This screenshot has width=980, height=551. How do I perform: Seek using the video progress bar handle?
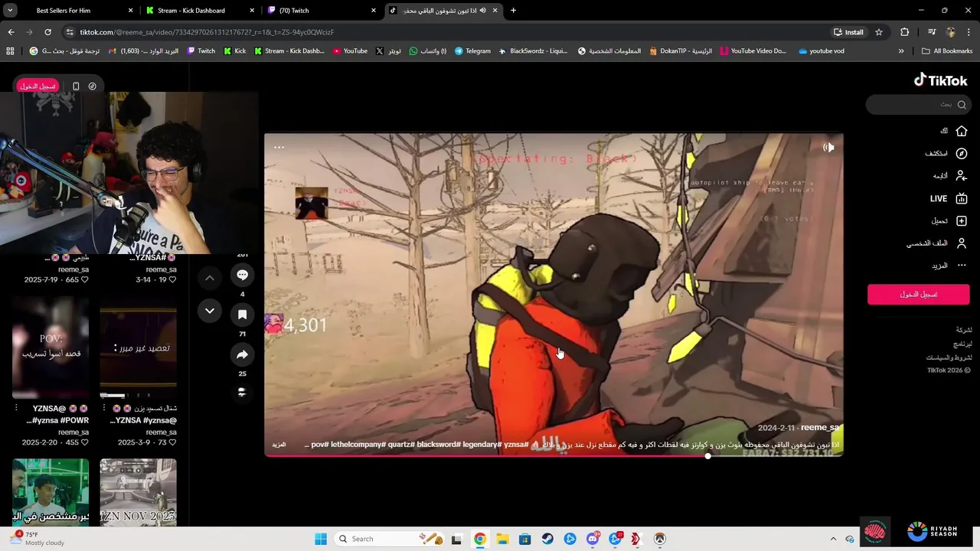(x=708, y=456)
